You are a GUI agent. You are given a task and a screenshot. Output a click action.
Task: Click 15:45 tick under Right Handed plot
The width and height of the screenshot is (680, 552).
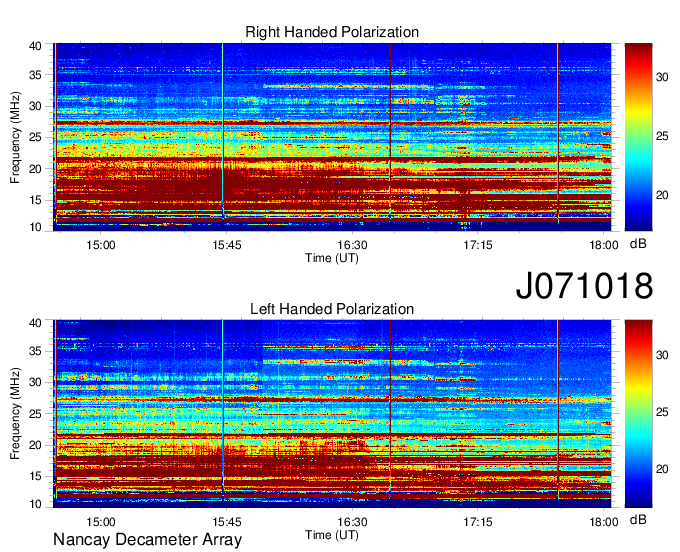(226, 245)
